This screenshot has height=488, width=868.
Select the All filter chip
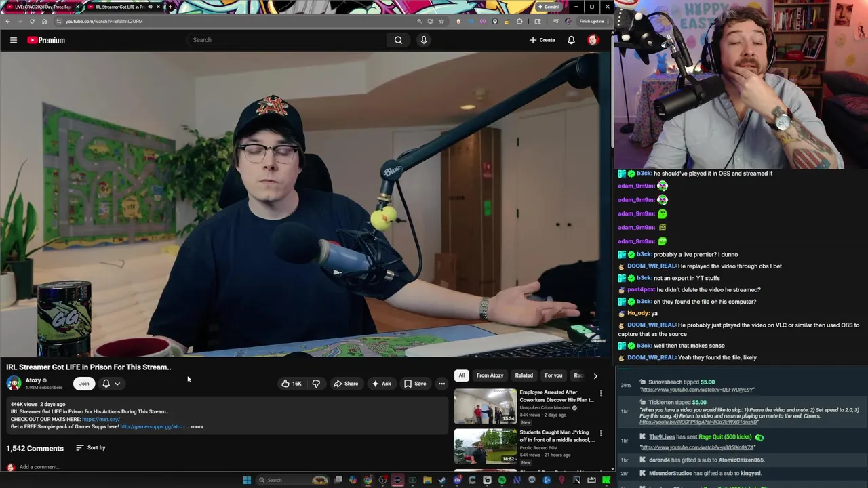pyautogui.click(x=462, y=375)
